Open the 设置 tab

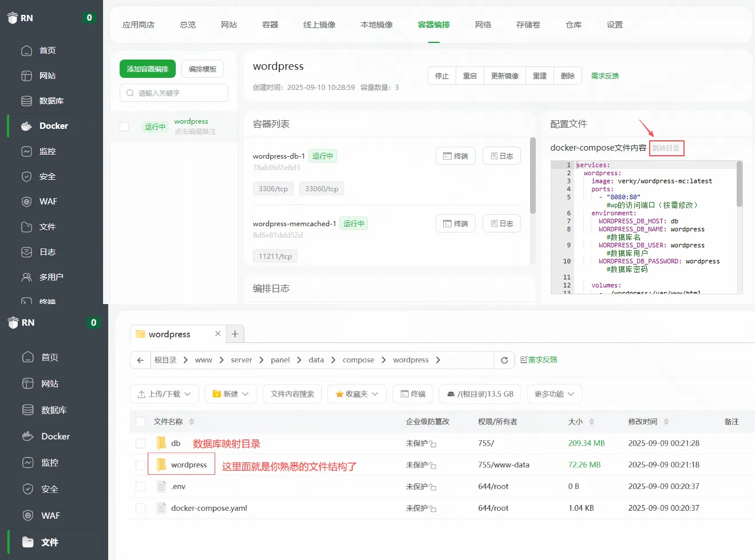615,25
